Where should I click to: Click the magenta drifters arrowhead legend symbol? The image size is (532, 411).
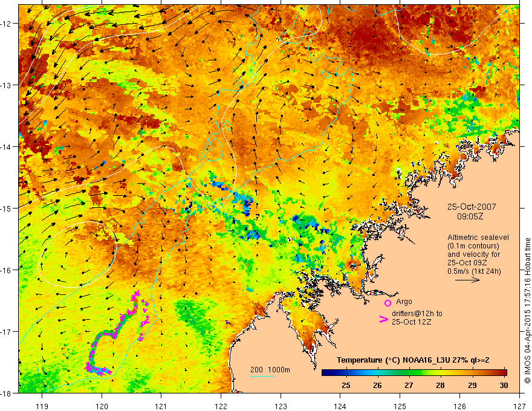(383, 319)
